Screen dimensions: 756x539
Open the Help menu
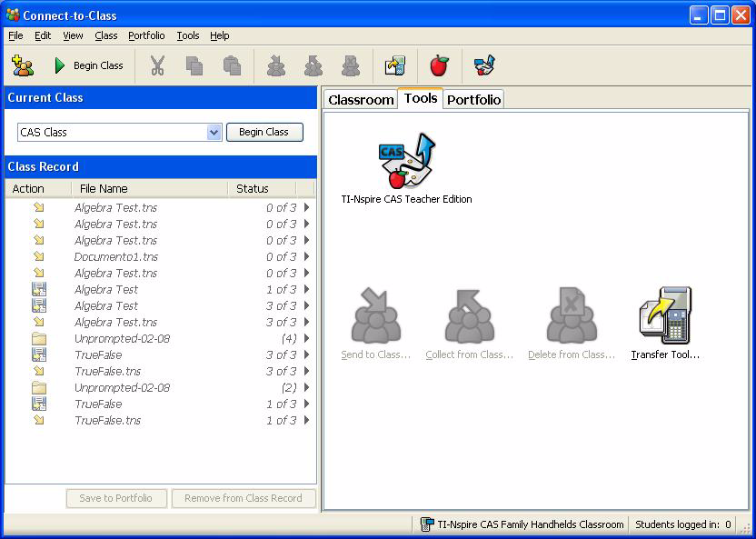[x=219, y=35]
